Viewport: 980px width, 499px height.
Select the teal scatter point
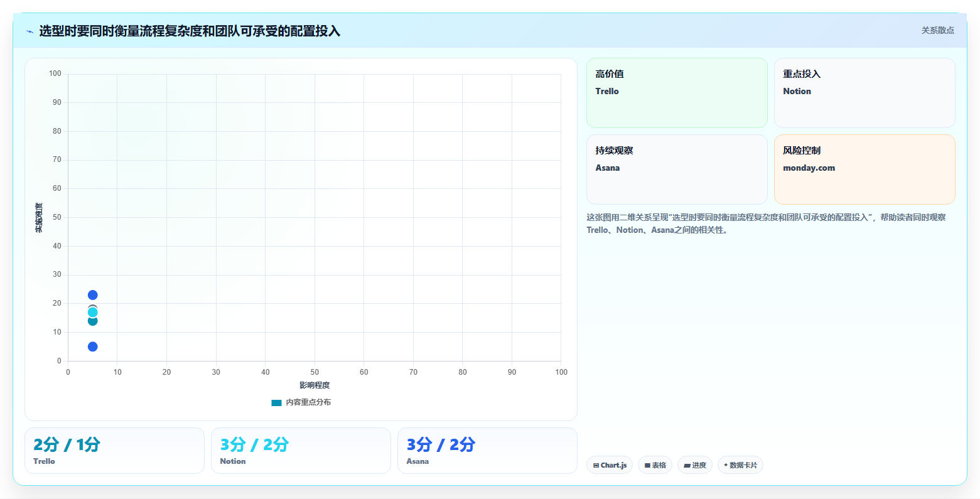click(x=92, y=321)
